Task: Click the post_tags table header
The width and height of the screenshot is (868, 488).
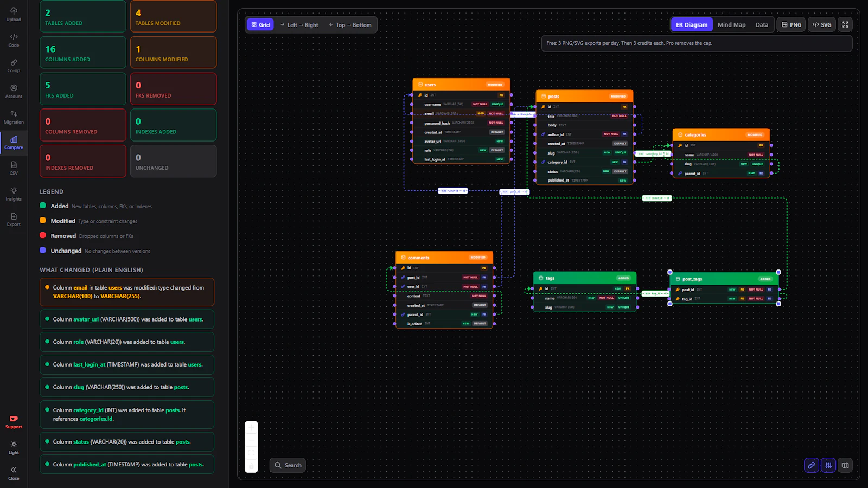Action: coord(724,279)
